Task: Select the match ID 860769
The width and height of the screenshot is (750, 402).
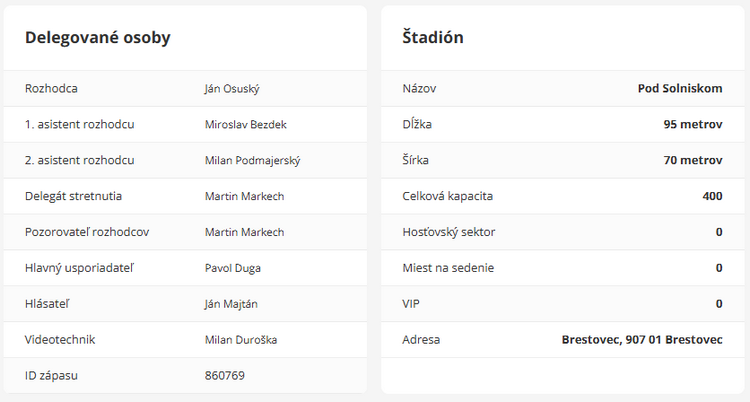Action: pyautogui.click(x=225, y=376)
